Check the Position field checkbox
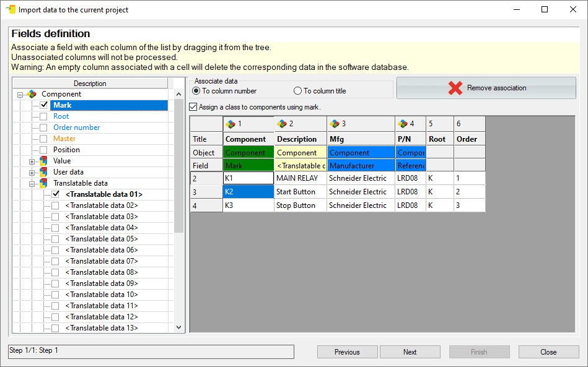The height and width of the screenshot is (367, 588). pos(44,150)
